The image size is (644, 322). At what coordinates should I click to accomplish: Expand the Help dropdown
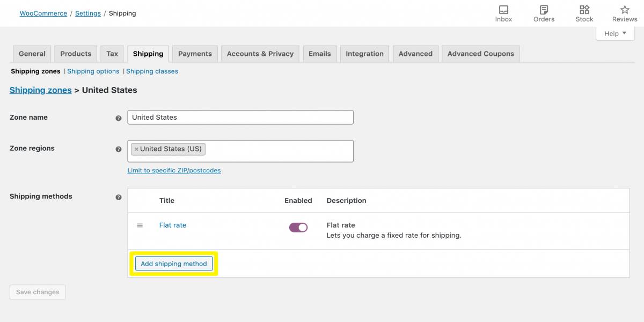point(615,33)
